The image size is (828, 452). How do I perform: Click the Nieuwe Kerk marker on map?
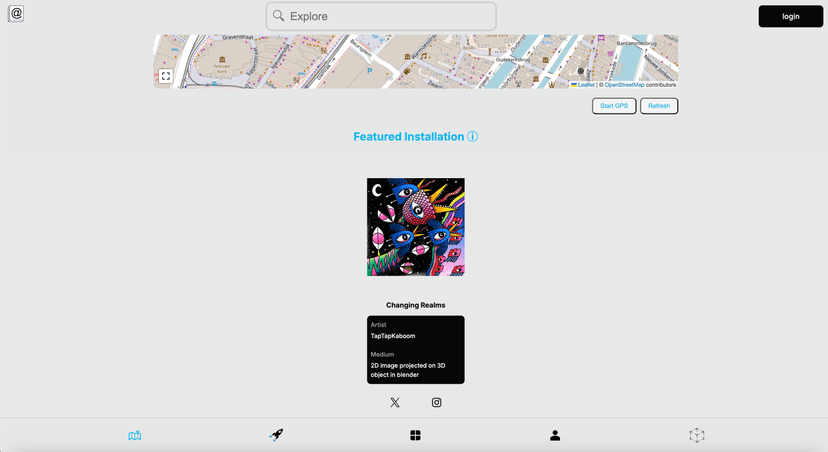[222, 60]
